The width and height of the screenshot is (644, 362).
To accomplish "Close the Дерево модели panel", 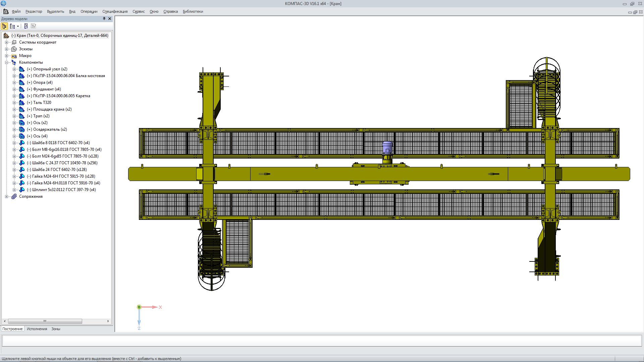I will coord(110,19).
